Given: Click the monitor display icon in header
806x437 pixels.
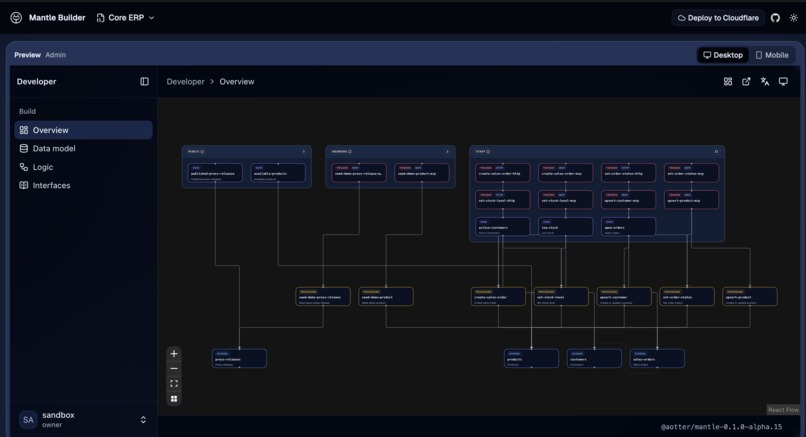Looking at the screenshot, I should coord(783,81).
